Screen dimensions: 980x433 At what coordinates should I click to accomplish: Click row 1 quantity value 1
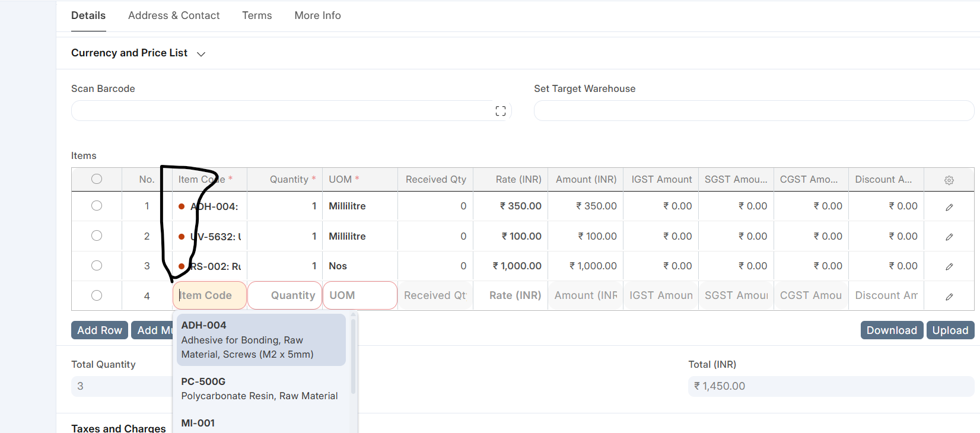click(x=285, y=206)
